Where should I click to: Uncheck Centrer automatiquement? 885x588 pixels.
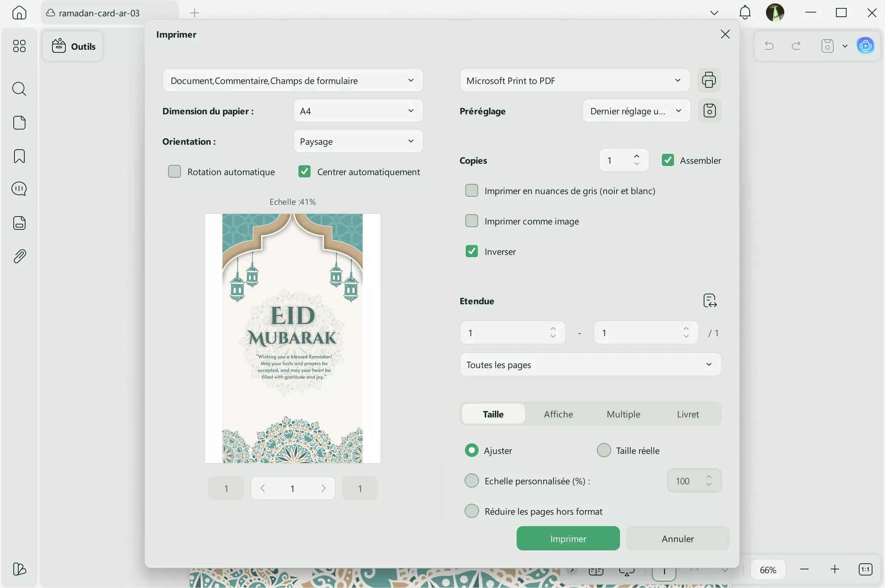coord(305,171)
